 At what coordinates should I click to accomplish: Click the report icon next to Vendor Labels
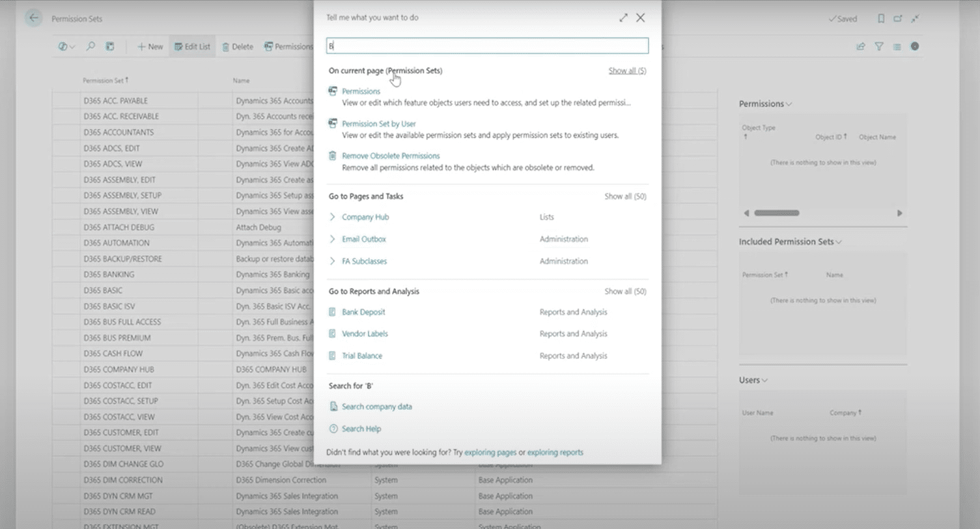coord(333,334)
